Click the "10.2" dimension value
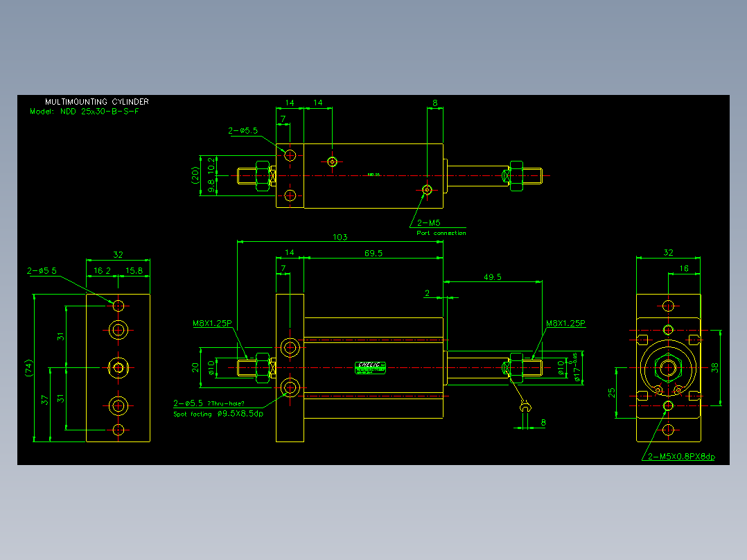Viewport: 747px width, 560px height. (x=211, y=166)
